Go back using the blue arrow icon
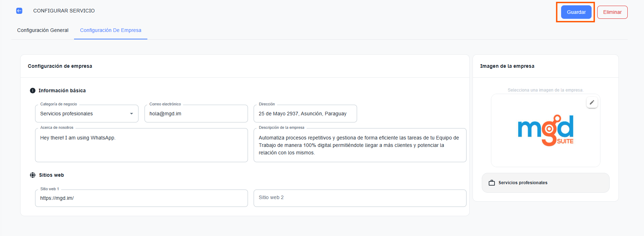This screenshot has height=236, width=644. 19,11
